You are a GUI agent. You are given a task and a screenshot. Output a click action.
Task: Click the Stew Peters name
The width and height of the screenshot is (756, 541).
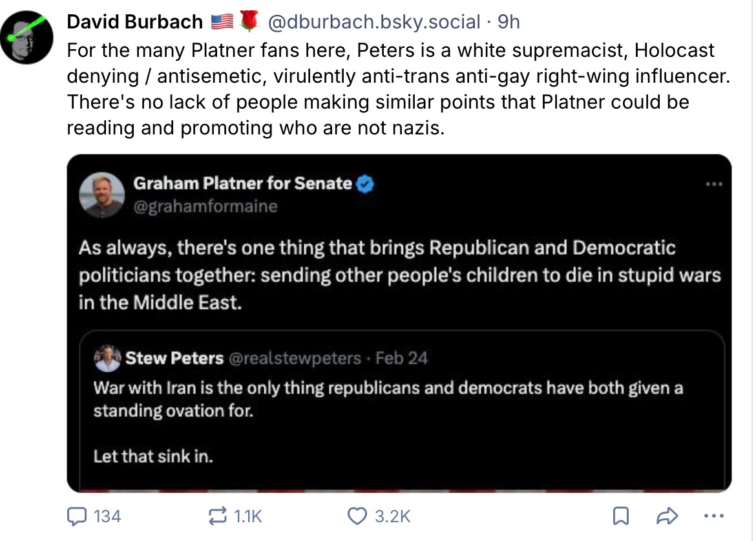174,358
